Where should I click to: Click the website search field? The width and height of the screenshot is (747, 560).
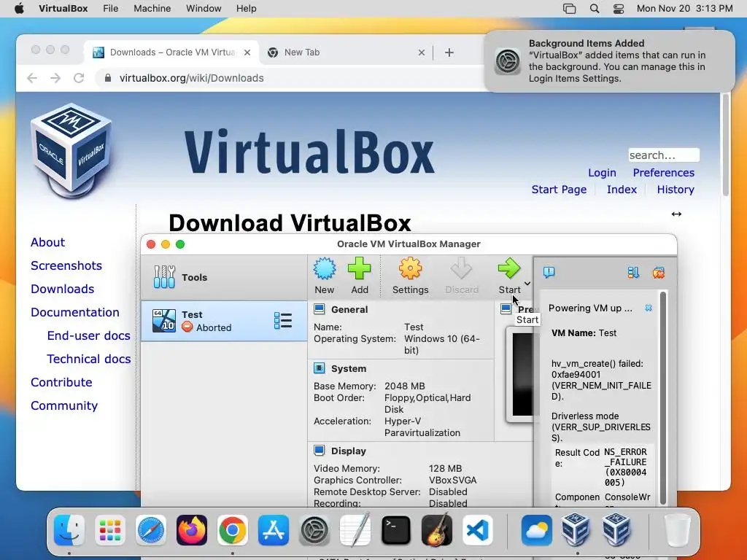tap(664, 155)
